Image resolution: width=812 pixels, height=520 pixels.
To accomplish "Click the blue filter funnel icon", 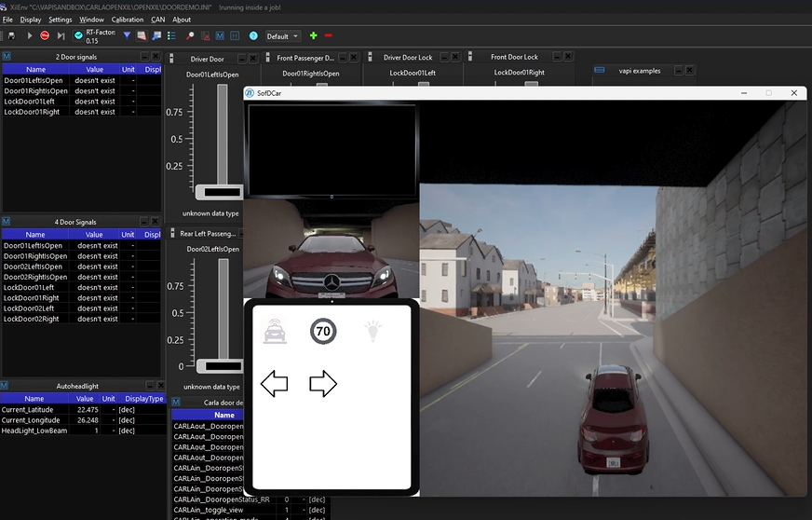I will (x=127, y=35).
